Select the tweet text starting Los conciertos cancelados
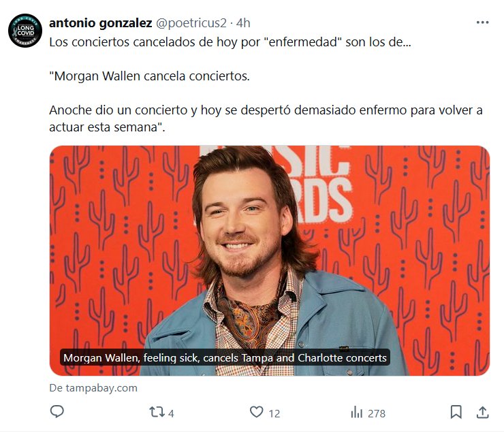Viewport: 504px width, 433px height. point(230,42)
